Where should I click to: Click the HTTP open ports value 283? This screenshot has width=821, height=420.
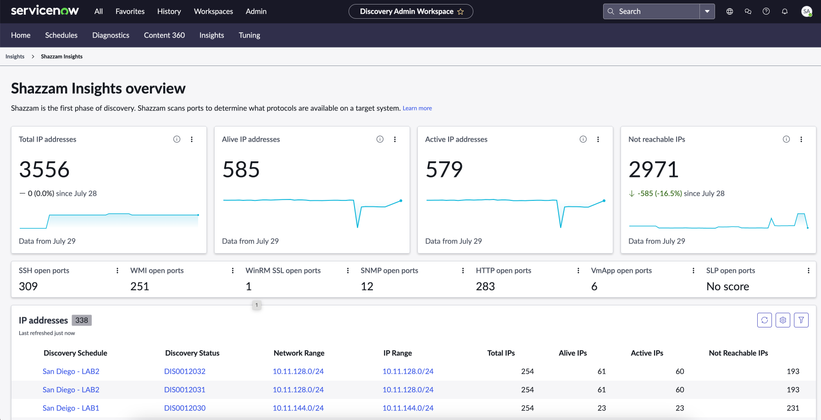485,286
